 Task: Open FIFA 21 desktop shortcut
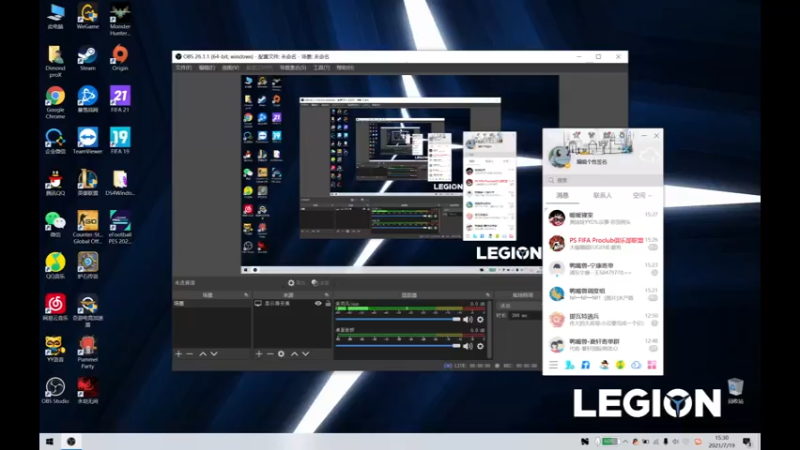120,99
